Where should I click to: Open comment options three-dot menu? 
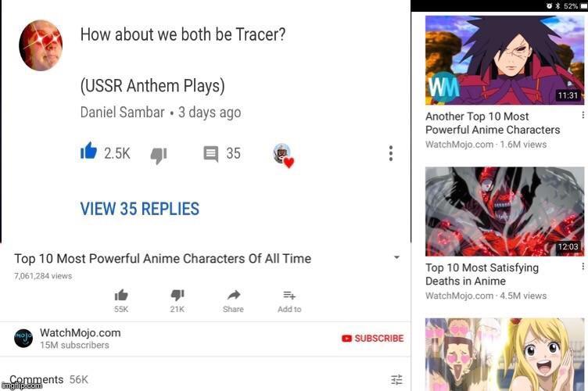tap(391, 153)
